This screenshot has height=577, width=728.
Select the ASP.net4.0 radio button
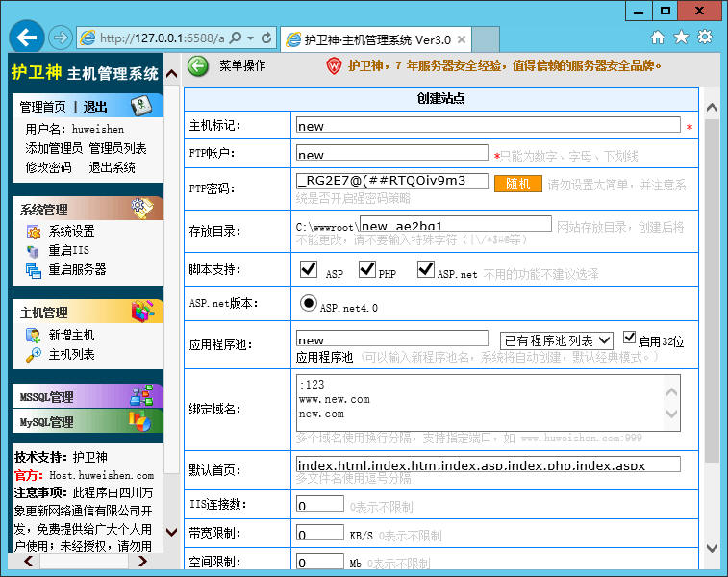[x=309, y=303]
